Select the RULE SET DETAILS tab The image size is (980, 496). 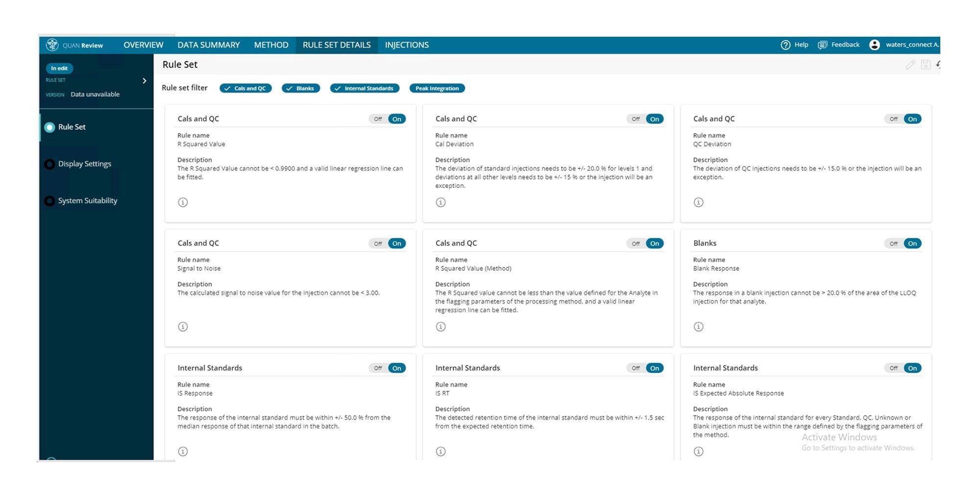pyautogui.click(x=337, y=45)
